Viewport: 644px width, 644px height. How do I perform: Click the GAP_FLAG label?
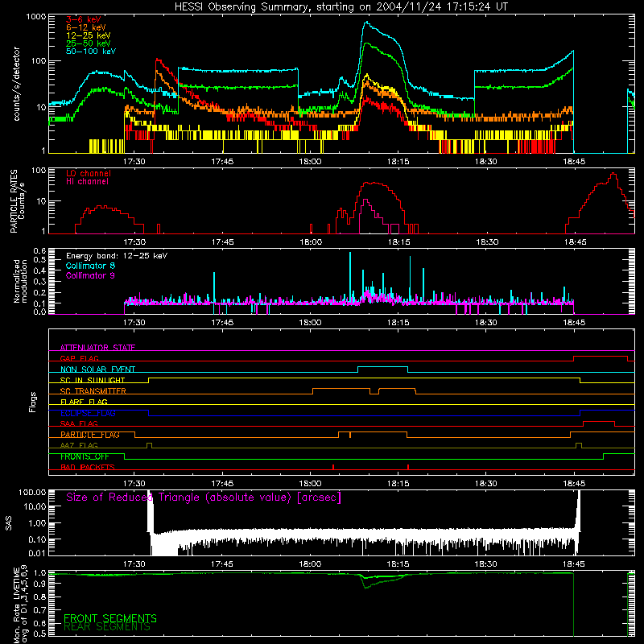point(79,358)
